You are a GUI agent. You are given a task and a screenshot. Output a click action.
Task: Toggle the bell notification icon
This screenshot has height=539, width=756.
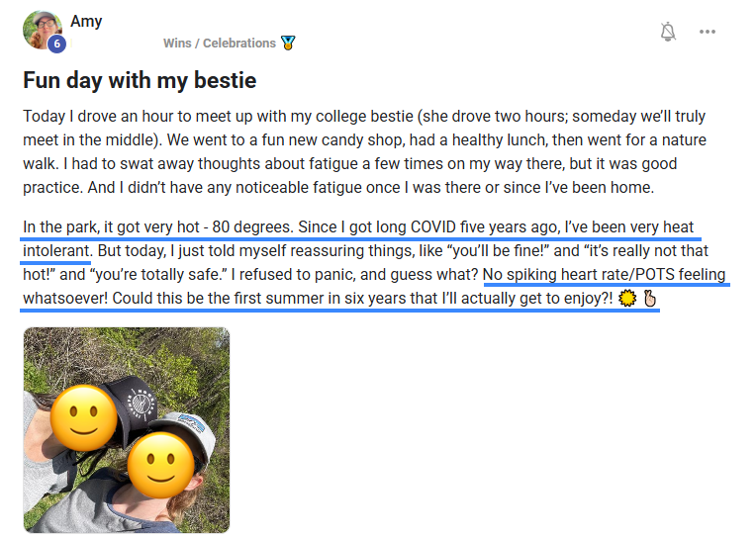tap(669, 32)
